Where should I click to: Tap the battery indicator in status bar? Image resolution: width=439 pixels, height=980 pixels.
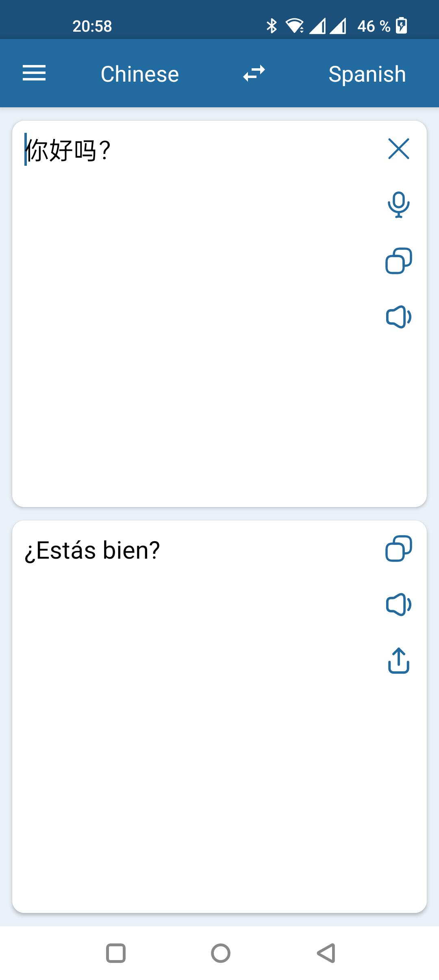[401, 26]
